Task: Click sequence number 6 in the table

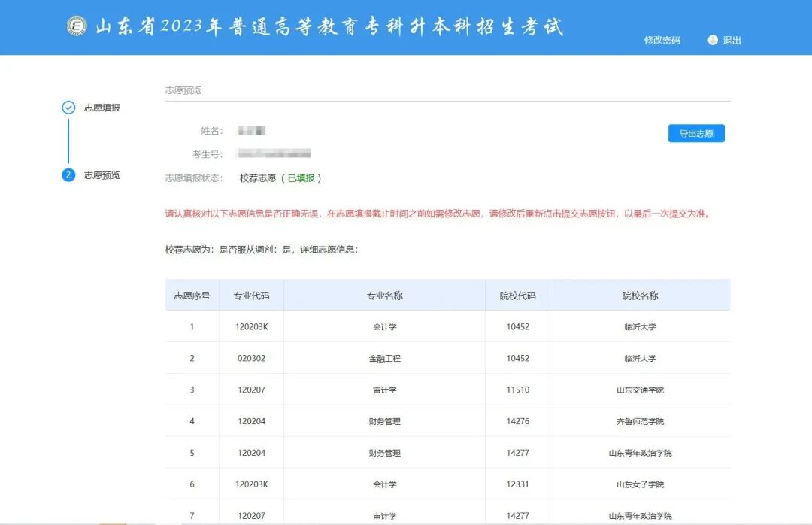Action: click(192, 484)
